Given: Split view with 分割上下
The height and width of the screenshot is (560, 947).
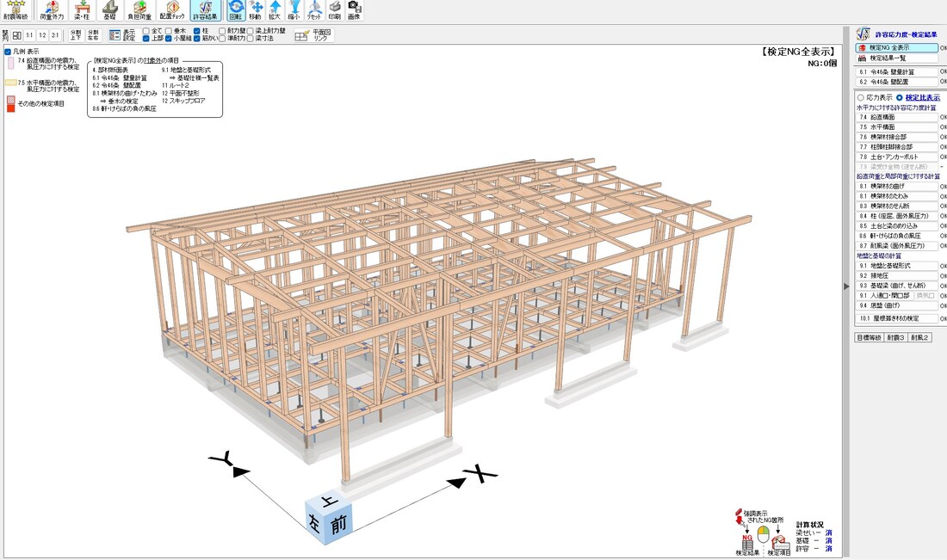Looking at the screenshot, I should coord(76,35).
